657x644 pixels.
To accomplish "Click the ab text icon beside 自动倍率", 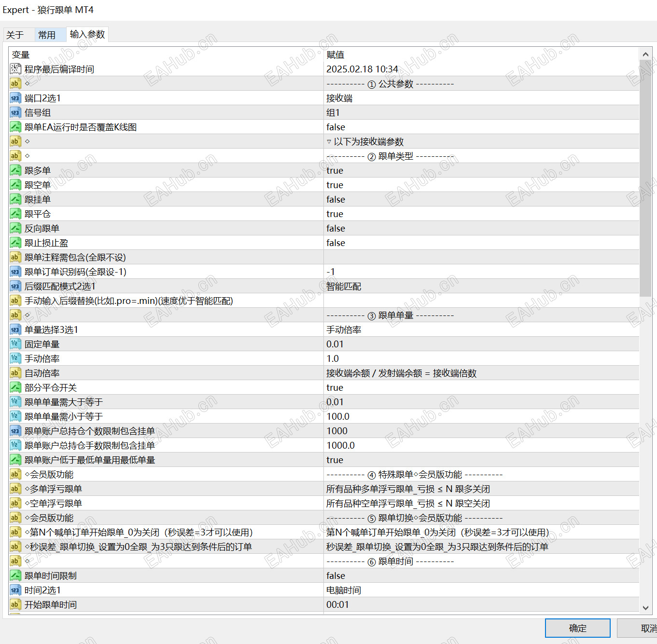I will pos(14,372).
